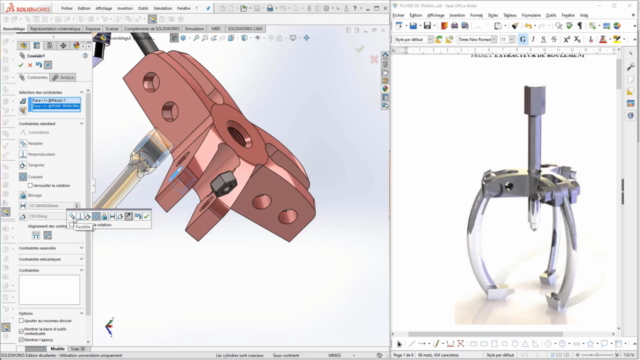Select the Blocage mate icon
Viewport: 640px width, 360px height.
[x=23, y=195]
